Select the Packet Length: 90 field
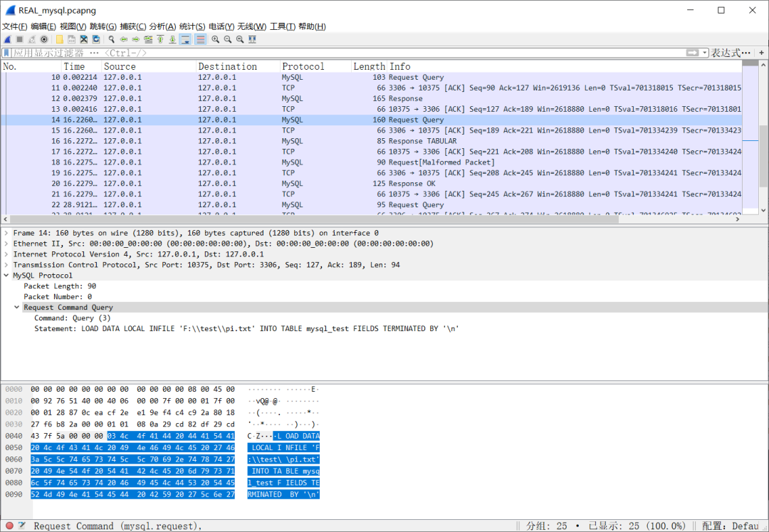Screen dimensions: 769x532 click(x=60, y=286)
